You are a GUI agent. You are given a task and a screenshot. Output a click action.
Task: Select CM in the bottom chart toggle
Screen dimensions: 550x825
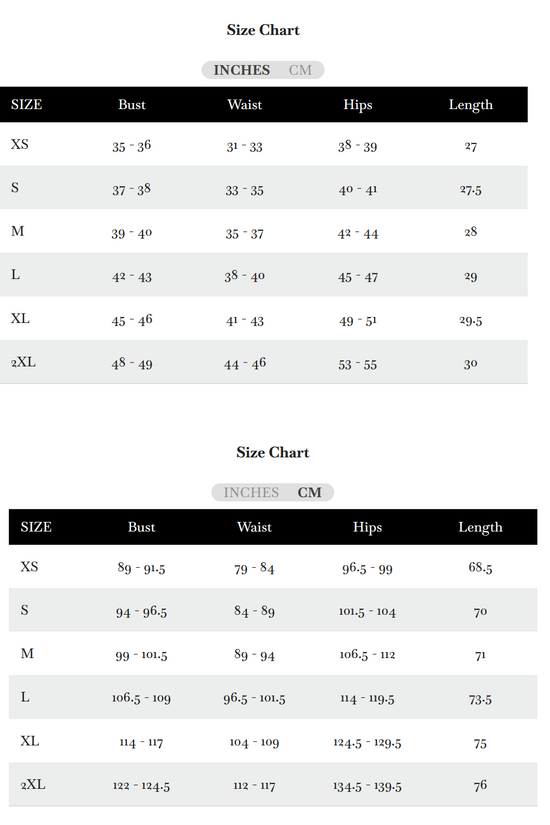[309, 492]
